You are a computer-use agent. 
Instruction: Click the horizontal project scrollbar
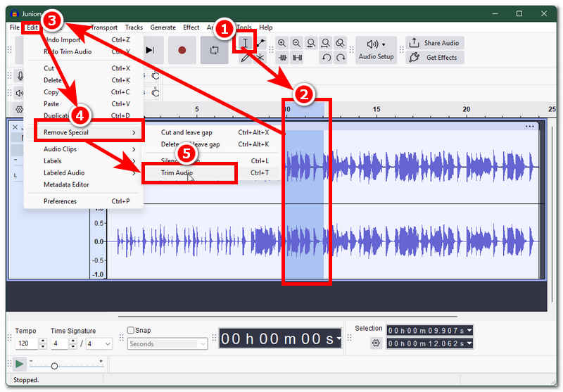288,317
